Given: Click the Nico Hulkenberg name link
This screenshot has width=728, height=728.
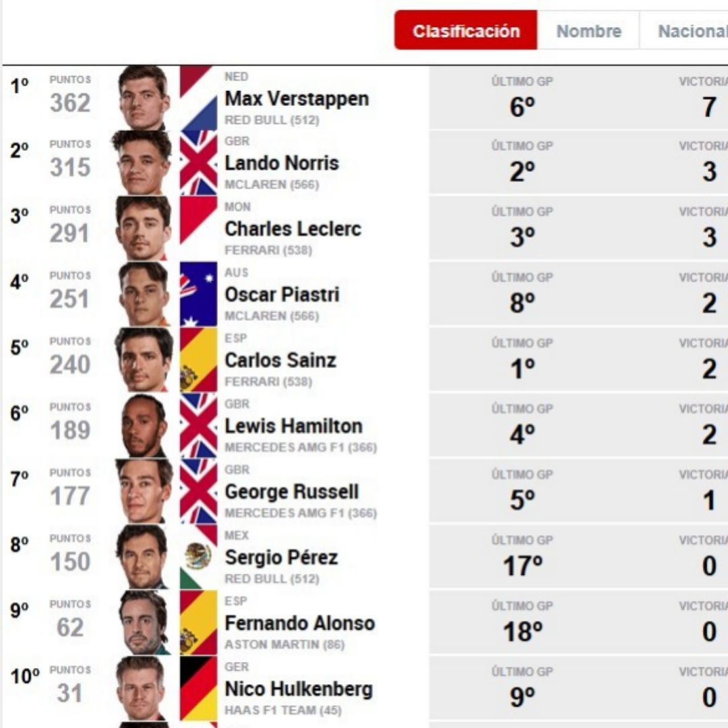Looking at the screenshot, I should coord(299,689).
